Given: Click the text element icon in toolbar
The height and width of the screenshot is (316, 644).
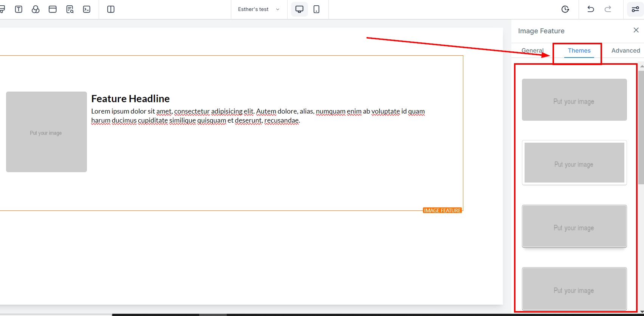Looking at the screenshot, I should pyautogui.click(x=19, y=9).
